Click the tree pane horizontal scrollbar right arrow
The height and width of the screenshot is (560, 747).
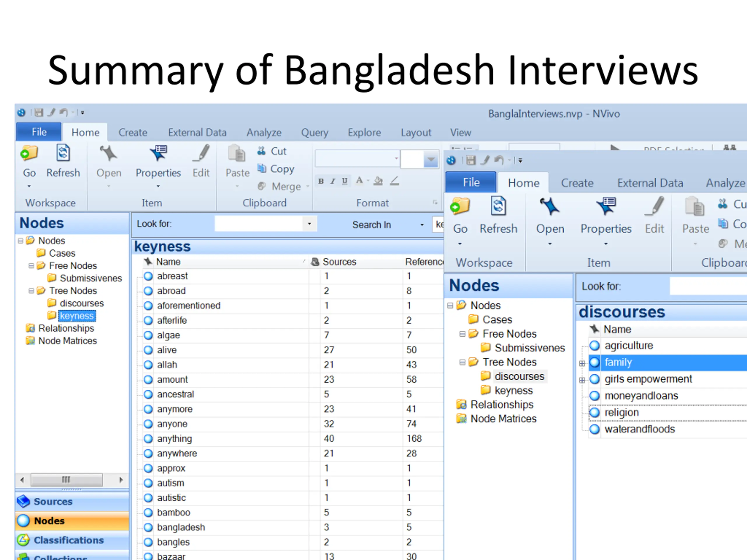(121, 480)
